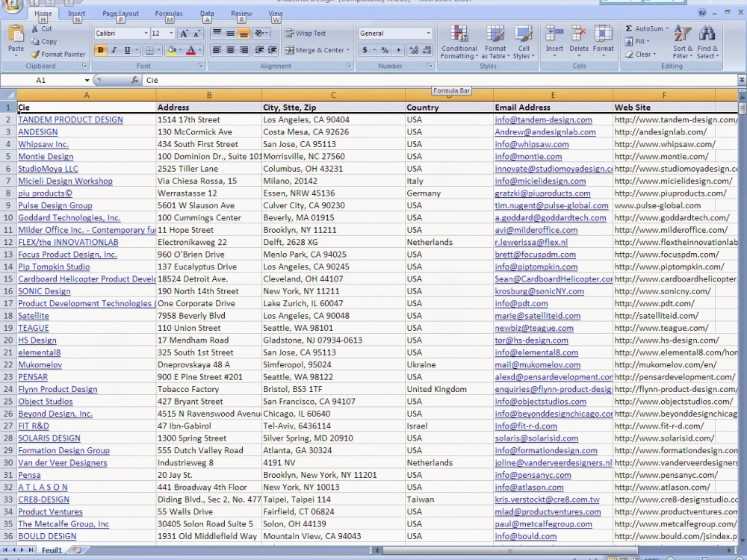Open the TANDEM PRODUCT DESIGN link
The width and height of the screenshot is (747, 560).
click(70, 119)
